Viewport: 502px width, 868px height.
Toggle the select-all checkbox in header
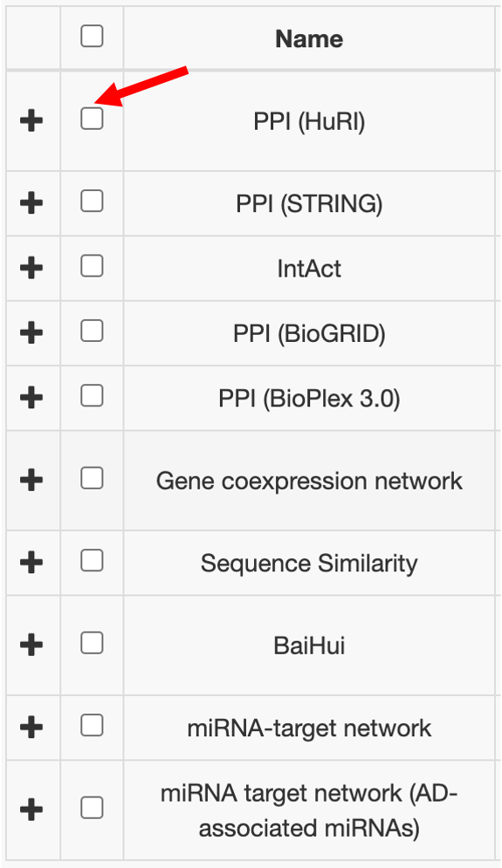92,36
